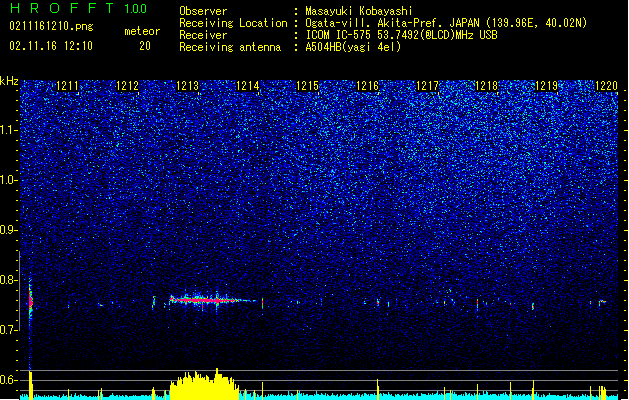
Task: Click the Receiving antenna label
Action: (x=230, y=47)
